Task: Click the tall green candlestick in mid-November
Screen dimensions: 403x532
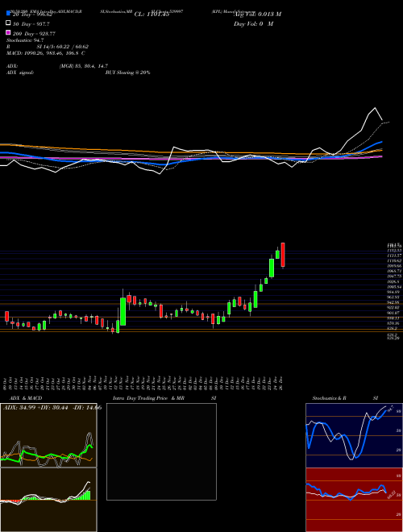Action: [x=123, y=311]
